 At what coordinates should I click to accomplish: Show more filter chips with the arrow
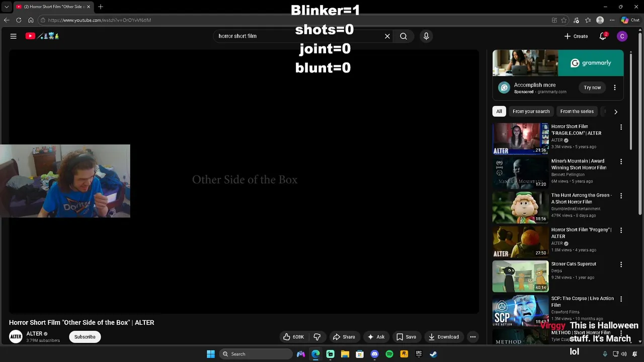click(x=616, y=112)
